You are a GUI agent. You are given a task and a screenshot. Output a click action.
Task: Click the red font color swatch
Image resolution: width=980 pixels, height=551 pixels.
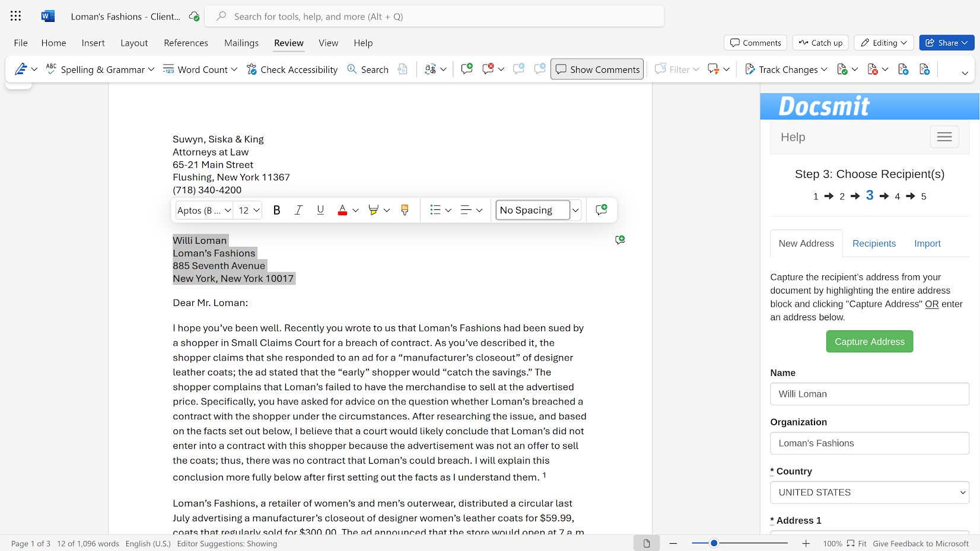pyautogui.click(x=342, y=210)
